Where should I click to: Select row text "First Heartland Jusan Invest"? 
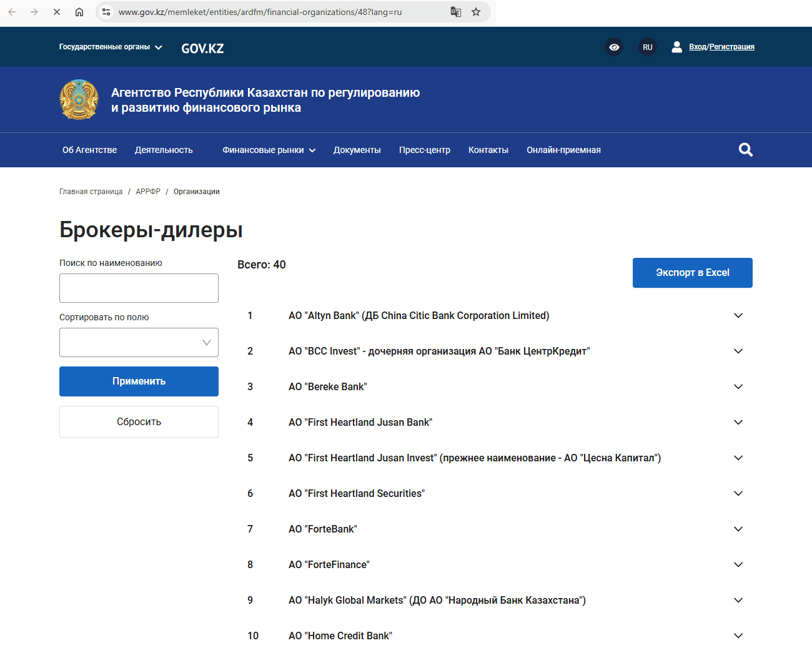pyautogui.click(x=475, y=458)
